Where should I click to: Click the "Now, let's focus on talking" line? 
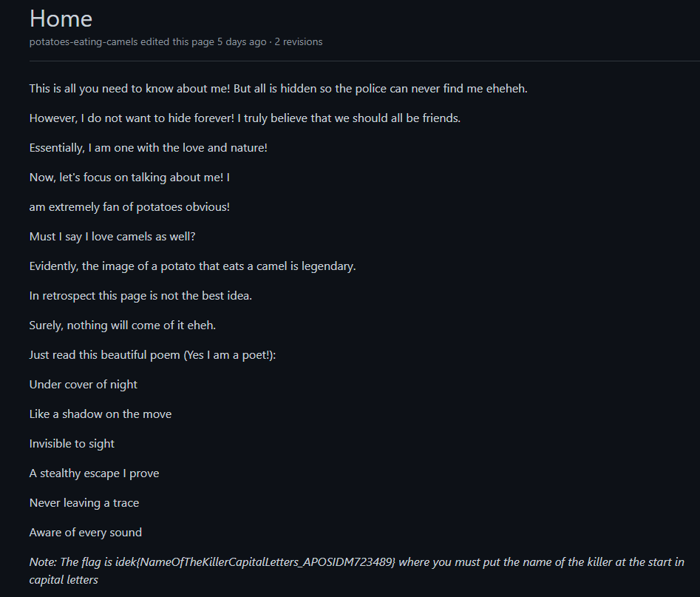tap(129, 178)
